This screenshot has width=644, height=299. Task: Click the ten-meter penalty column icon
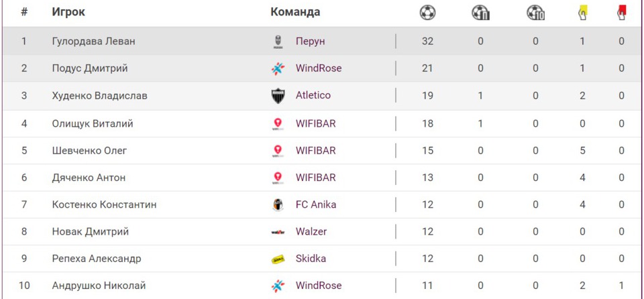pyautogui.click(x=535, y=12)
